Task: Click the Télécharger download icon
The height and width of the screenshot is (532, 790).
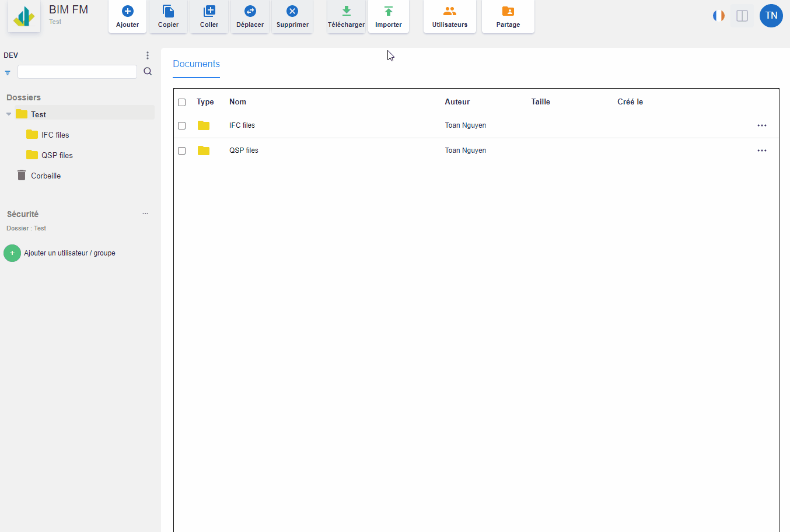Action: point(346,12)
